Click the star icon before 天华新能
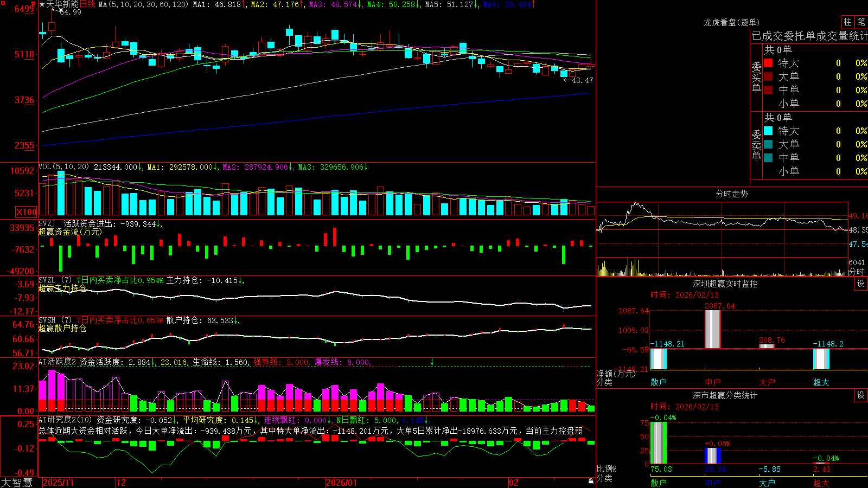 click(x=42, y=4)
